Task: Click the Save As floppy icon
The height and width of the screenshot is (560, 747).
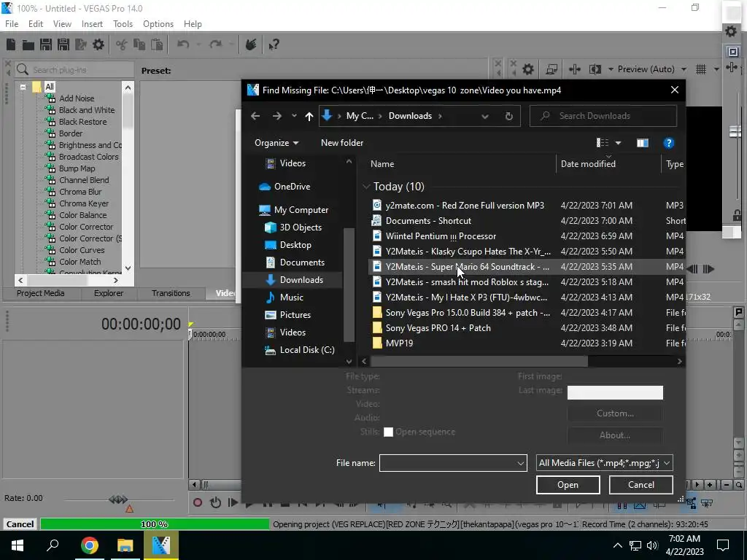Action: tap(63, 44)
